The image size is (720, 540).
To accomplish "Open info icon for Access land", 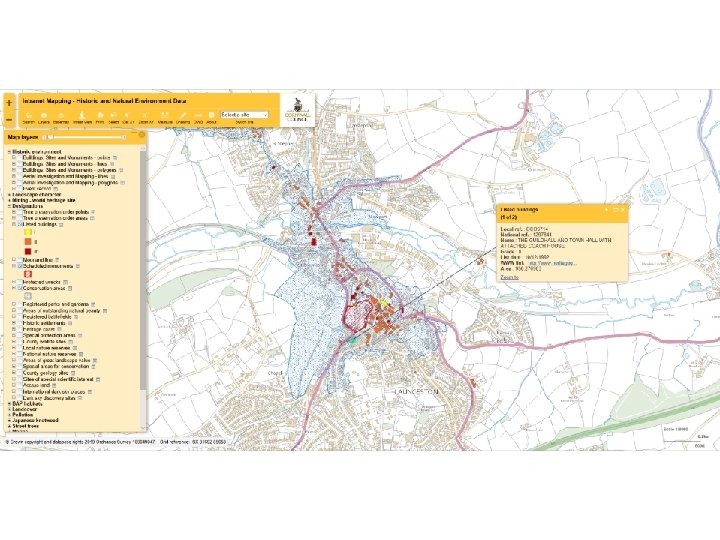I will (55, 386).
